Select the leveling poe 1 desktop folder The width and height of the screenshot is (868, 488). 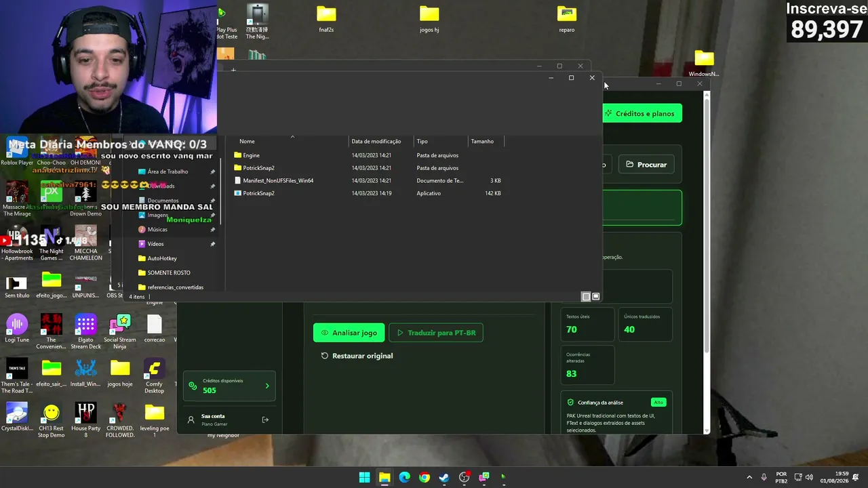click(154, 420)
